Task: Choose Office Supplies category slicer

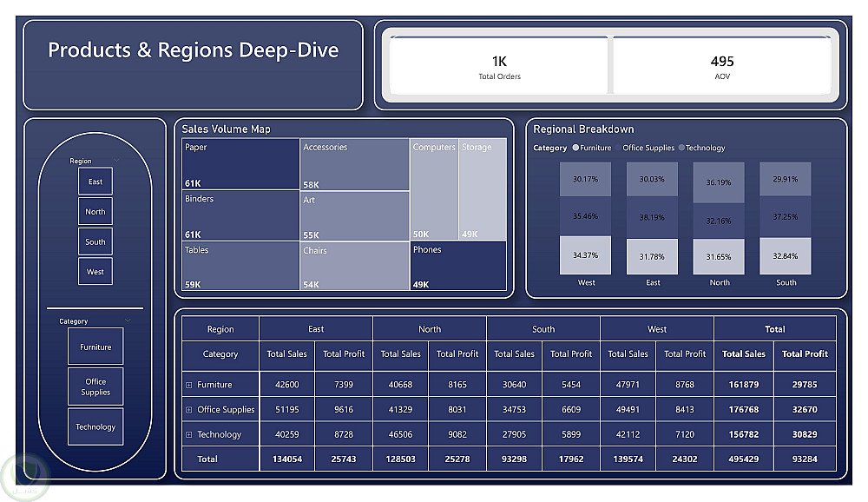Action: (x=95, y=386)
